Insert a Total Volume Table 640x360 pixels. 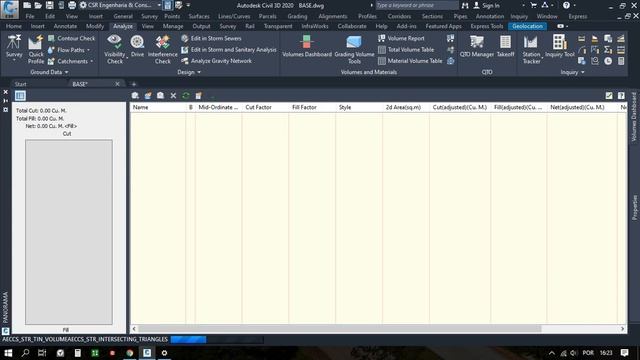[406, 50]
